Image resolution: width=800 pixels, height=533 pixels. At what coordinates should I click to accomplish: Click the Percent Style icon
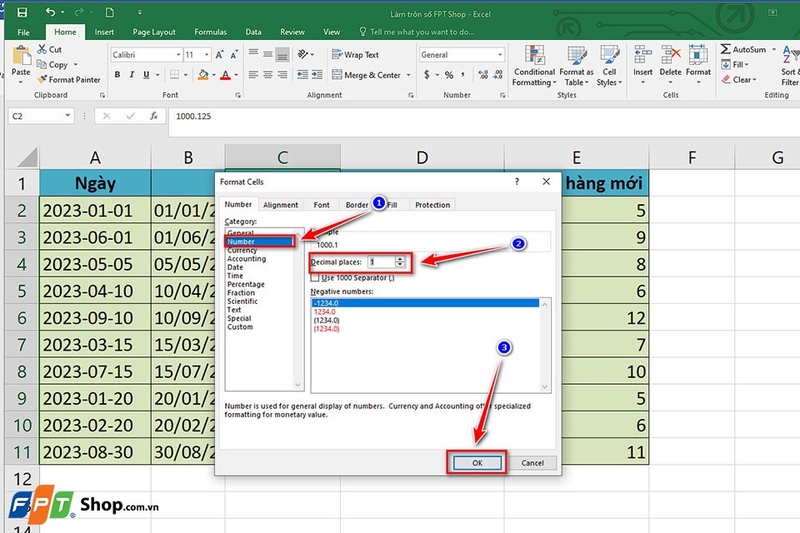[x=449, y=75]
